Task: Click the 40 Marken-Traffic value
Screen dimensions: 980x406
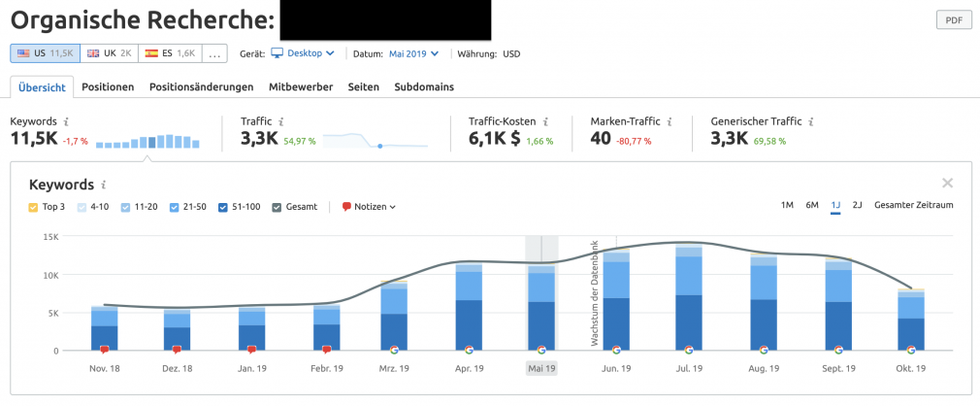Action: [600, 139]
